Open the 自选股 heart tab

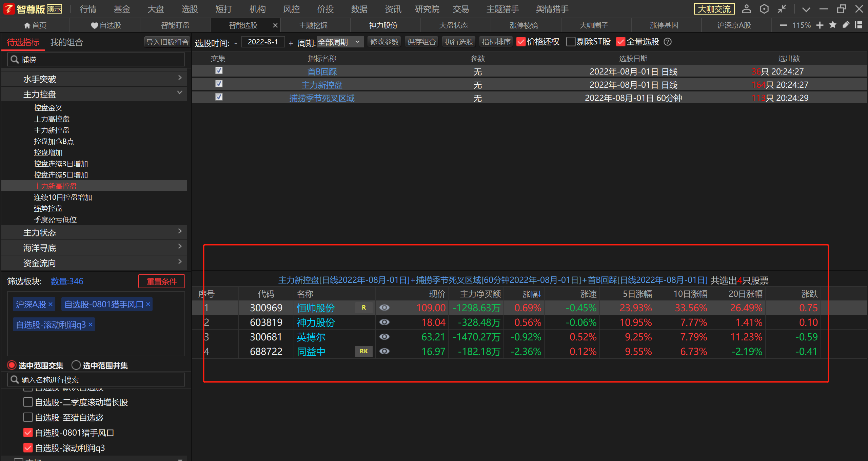[106, 25]
